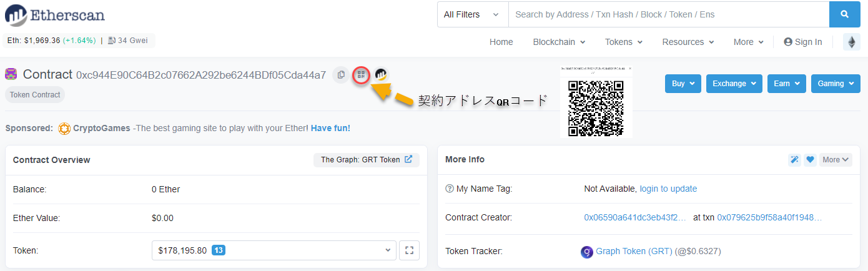Open the token holdings $178,195.80 dropdown
Viewport: 868px width, 271px height.
click(x=274, y=250)
